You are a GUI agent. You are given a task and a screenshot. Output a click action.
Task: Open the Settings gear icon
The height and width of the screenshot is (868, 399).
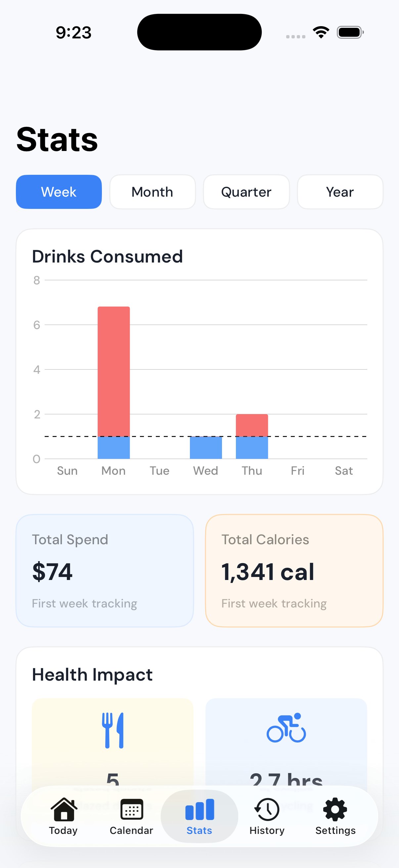pos(335,809)
